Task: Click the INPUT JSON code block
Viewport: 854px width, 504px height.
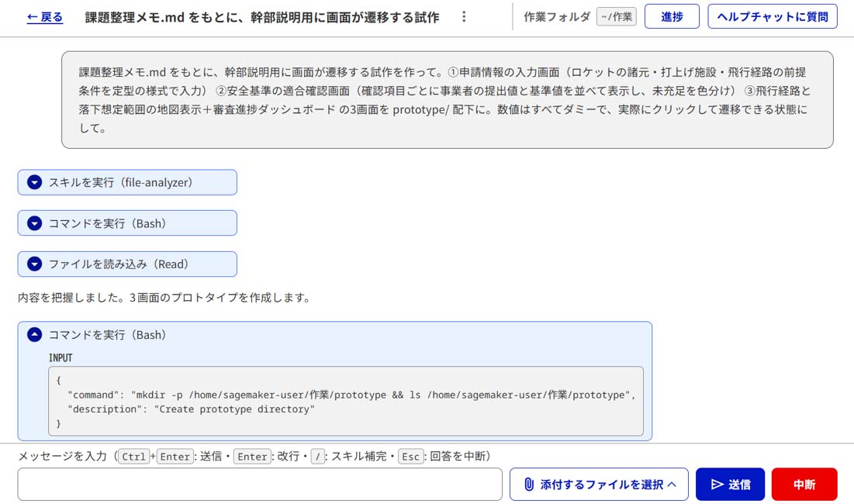Action: click(346, 402)
